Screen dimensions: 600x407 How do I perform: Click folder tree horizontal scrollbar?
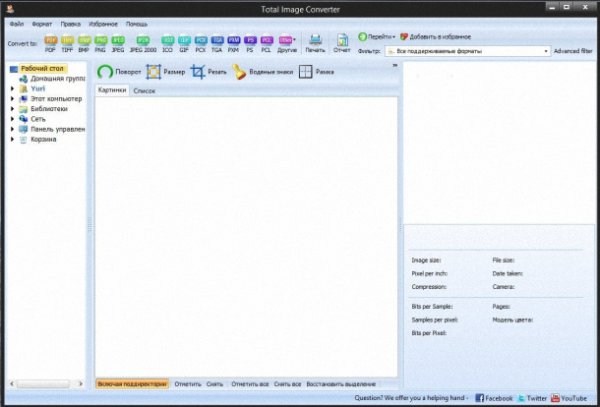pos(43,384)
